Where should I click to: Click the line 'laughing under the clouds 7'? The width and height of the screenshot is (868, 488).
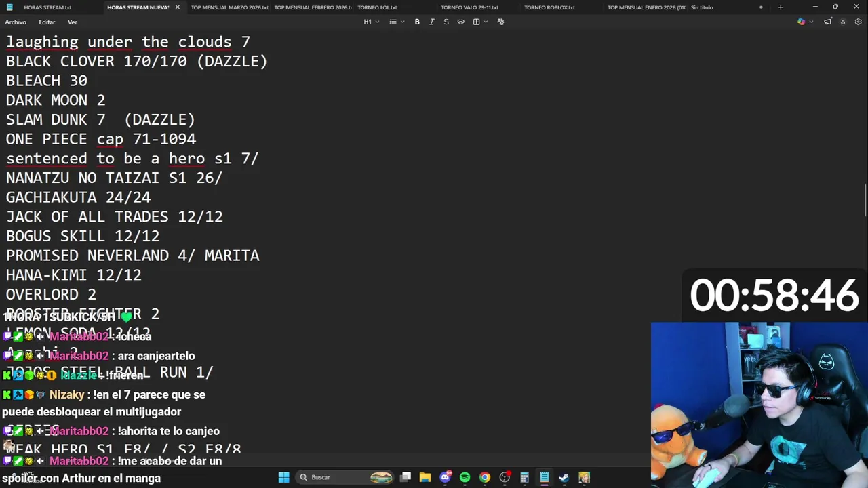pos(128,42)
